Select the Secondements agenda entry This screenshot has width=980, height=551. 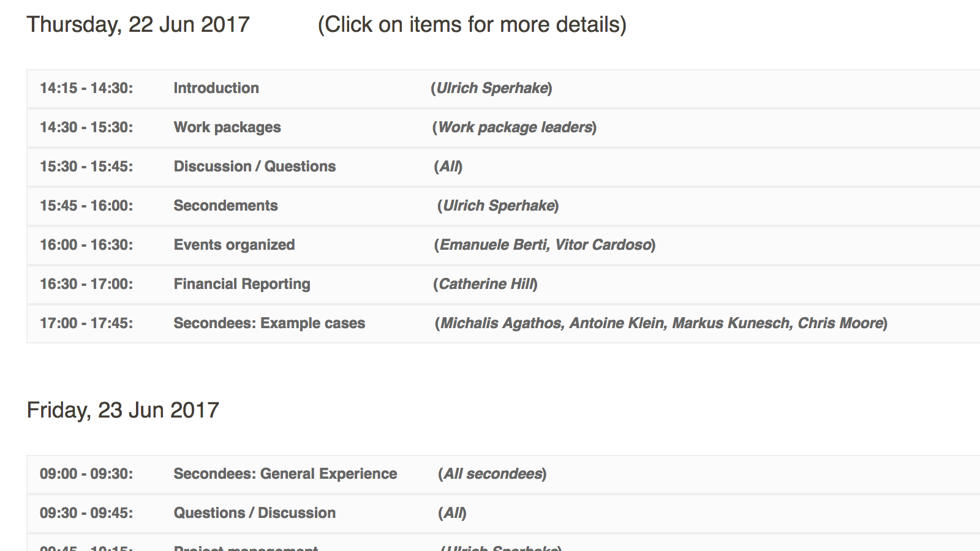point(225,206)
